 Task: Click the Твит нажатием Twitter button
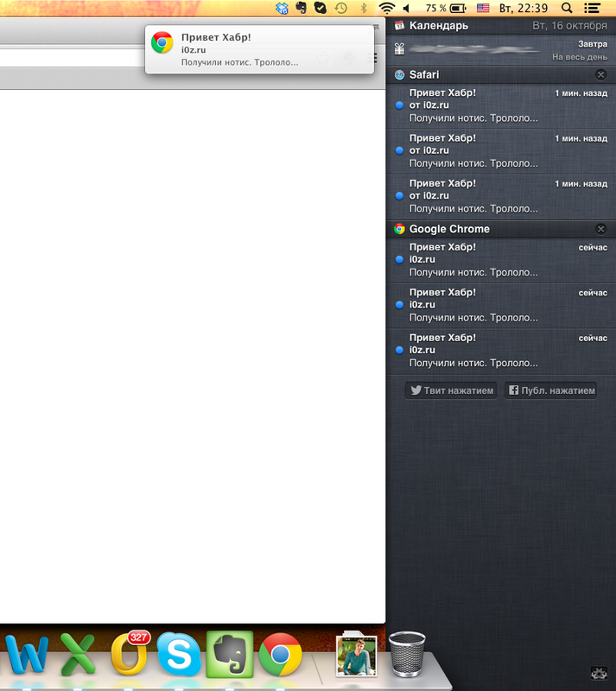click(x=451, y=390)
